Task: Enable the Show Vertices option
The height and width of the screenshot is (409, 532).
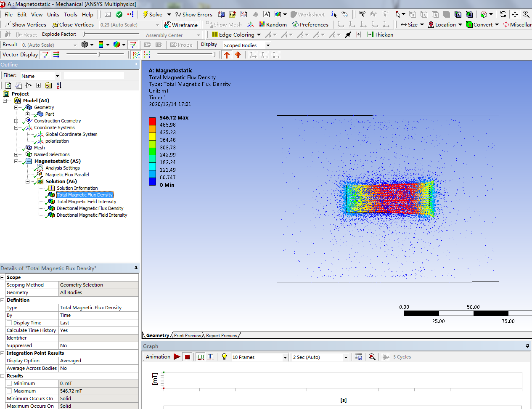Action: coord(25,24)
